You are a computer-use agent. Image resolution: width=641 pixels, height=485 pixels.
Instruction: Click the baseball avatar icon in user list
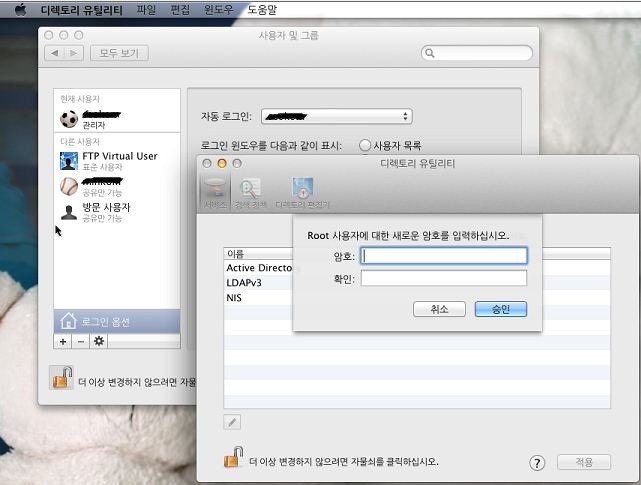coord(69,186)
